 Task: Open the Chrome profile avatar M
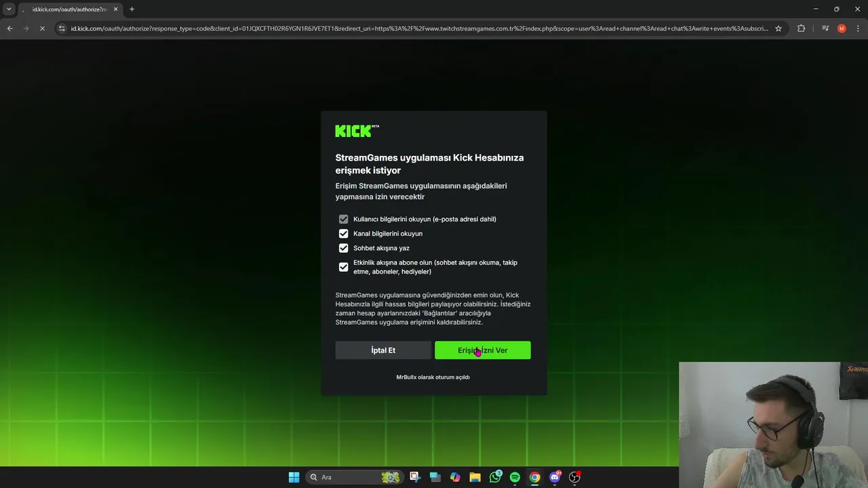842,28
